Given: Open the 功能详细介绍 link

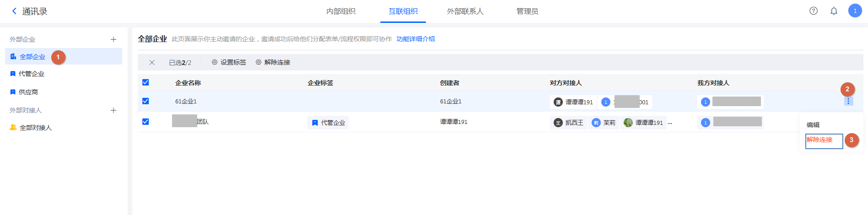Looking at the screenshot, I should click(x=415, y=39).
